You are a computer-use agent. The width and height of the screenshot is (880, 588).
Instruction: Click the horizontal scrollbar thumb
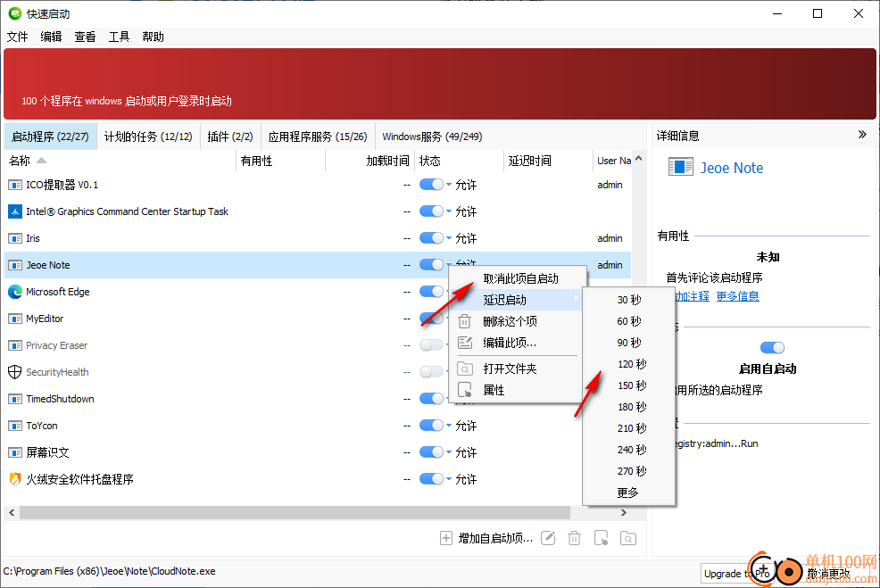(295, 513)
